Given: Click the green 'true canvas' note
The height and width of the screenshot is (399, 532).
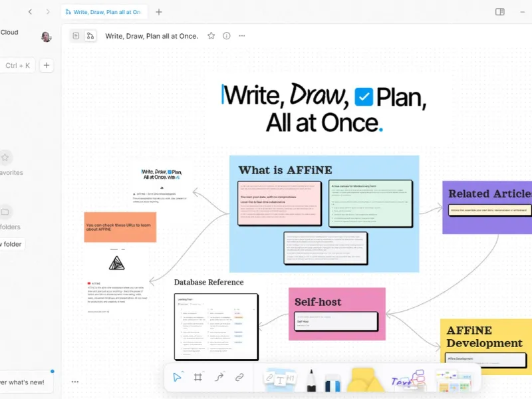Looking at the screenshot, I should [x=370, y=203].
